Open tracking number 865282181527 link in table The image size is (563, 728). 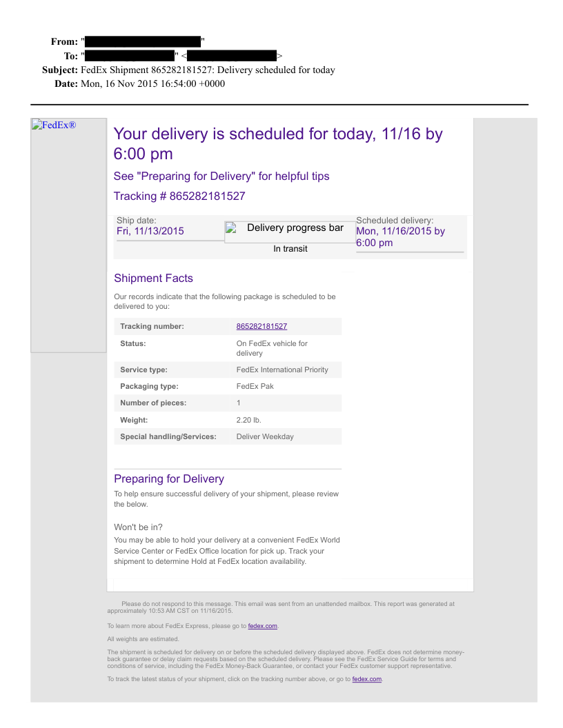point(261,326)
